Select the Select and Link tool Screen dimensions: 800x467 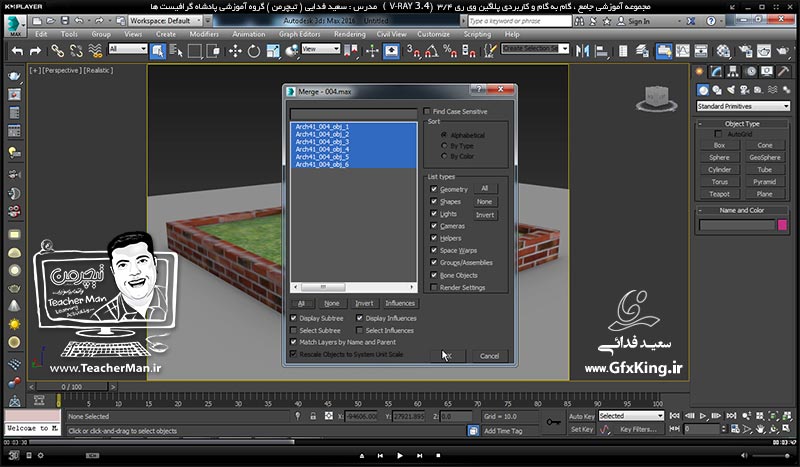pos(57,51)
